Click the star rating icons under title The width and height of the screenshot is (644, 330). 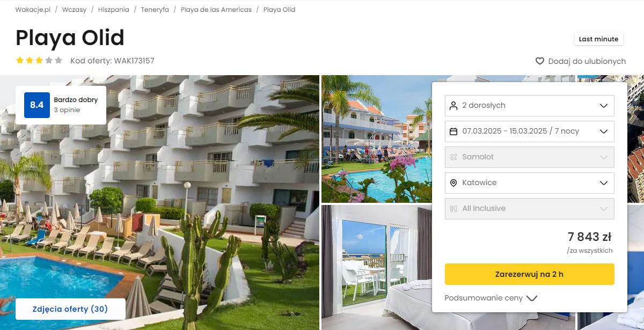tap(39, 61)
